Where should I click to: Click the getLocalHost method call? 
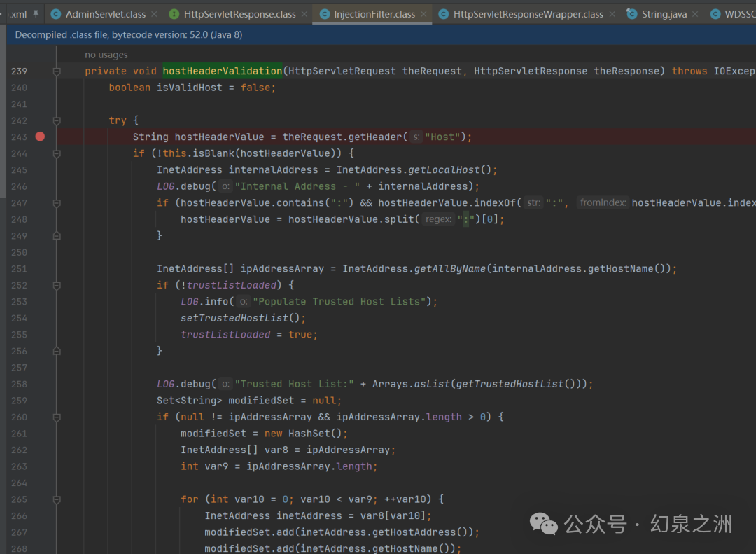tap(444, 170)
